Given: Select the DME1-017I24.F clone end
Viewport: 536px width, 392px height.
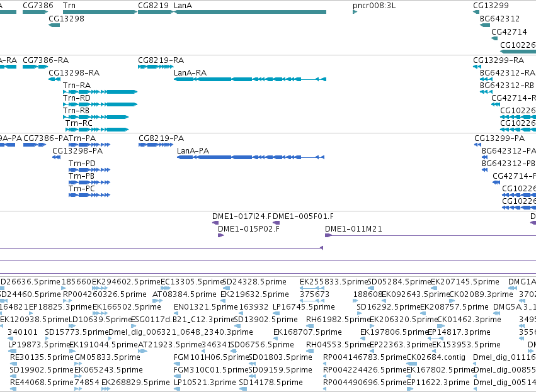Looking at the screenshot, I should click(x=215, y=223).
